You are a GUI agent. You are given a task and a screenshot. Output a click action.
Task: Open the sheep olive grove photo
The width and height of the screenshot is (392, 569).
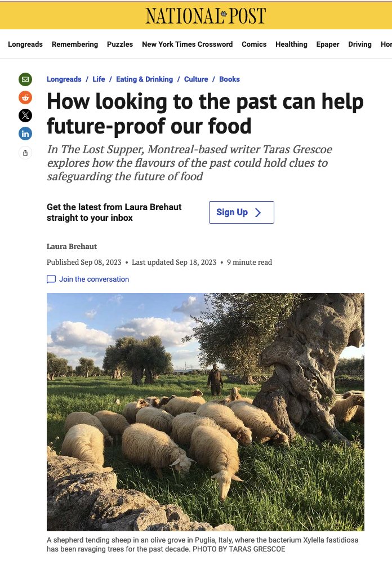click(x=205, y=412)
